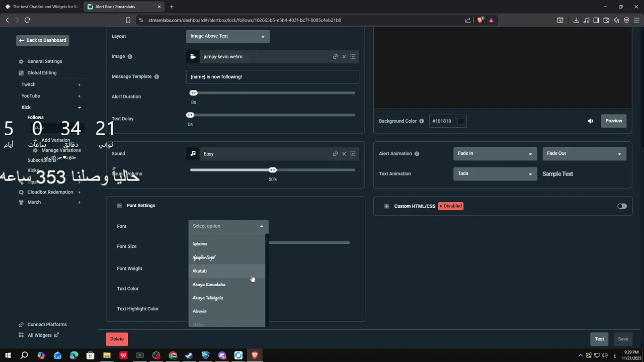
Task: Click the Alert Duration slider handle
Action: [x=193, y=93]
